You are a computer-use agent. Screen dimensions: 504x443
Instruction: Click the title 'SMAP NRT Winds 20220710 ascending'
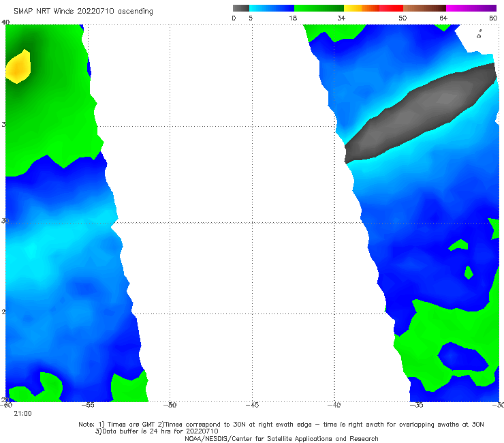point(83,12)
